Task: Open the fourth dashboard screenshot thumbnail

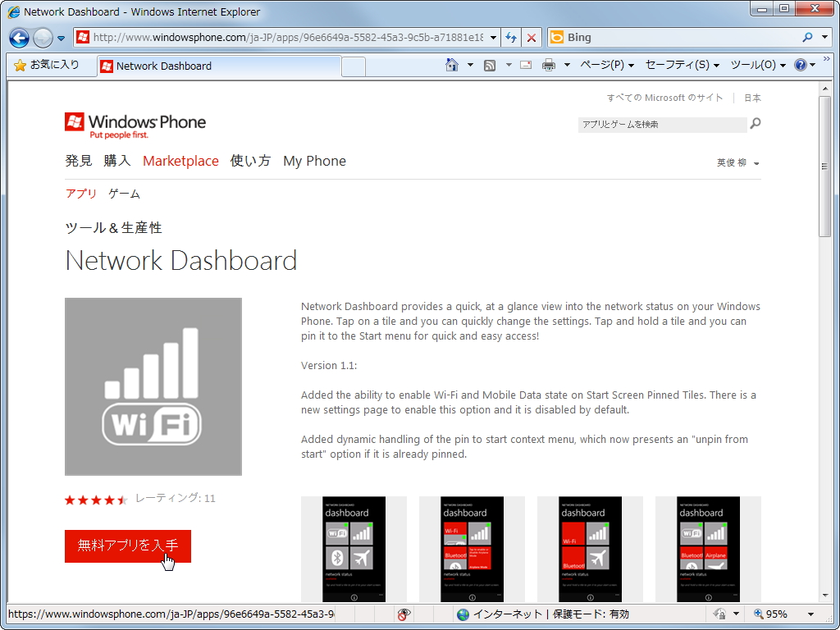Action: pyautogui.click(x=708, y=549)
